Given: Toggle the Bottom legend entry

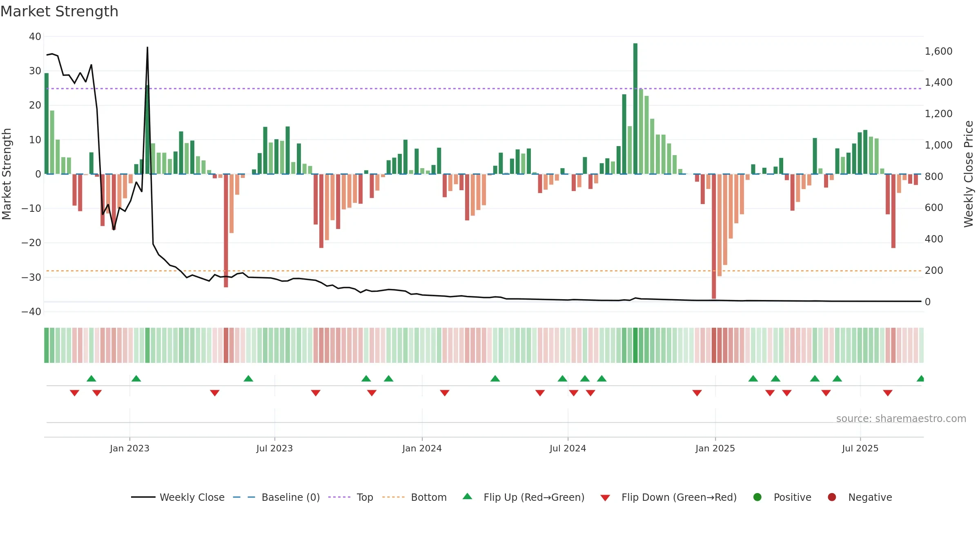Looking at the screenshot, I should pos(414,497).
